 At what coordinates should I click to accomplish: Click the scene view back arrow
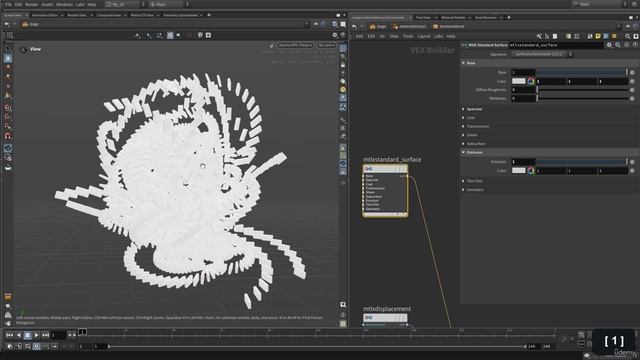click(7, 24)
